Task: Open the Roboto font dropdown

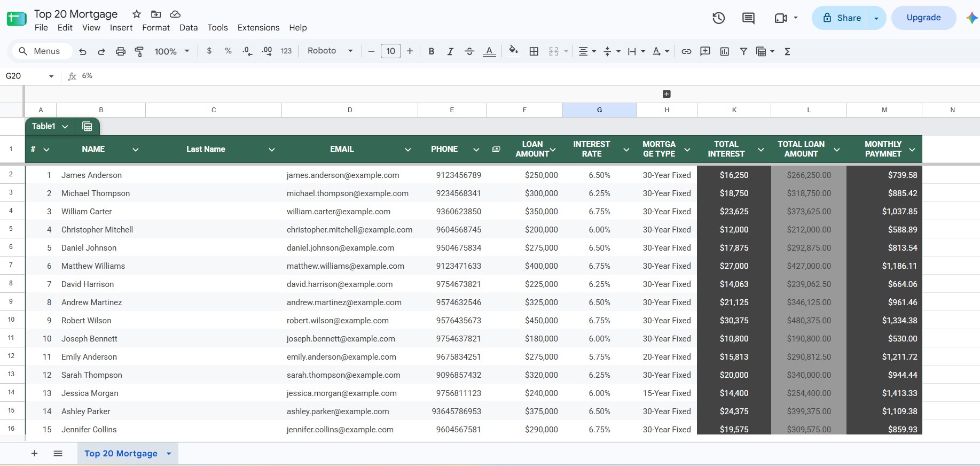Action: coord(330,51)
